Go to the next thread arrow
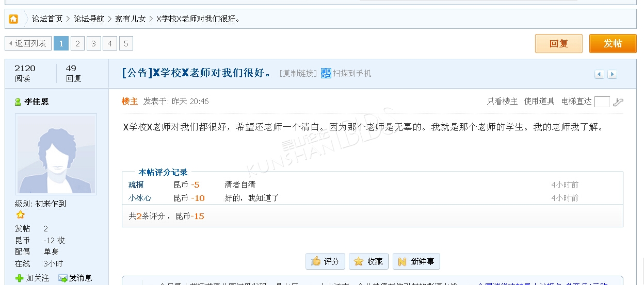The image size is (644, 285). [x=612, y=74]
